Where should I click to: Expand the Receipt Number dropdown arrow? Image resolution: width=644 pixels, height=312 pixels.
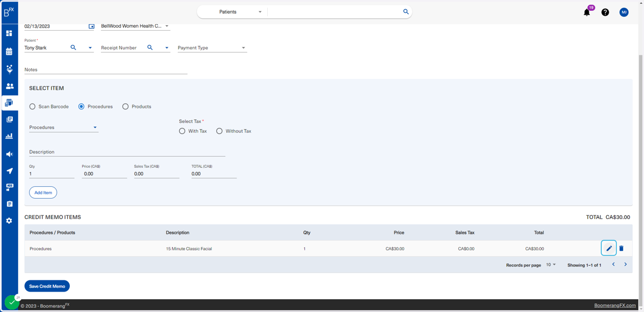click(167, 48)
